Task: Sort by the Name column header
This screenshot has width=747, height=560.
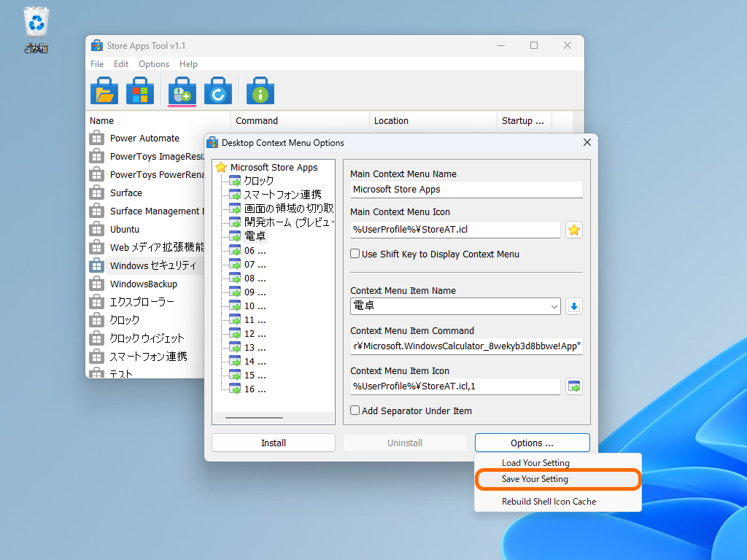Action: [x=159, y=121]
